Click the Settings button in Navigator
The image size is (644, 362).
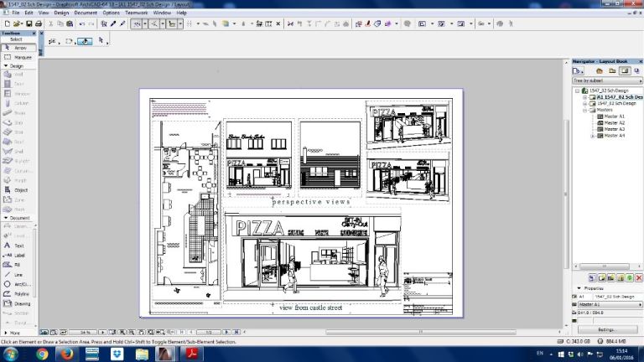(x=607, y=329)
